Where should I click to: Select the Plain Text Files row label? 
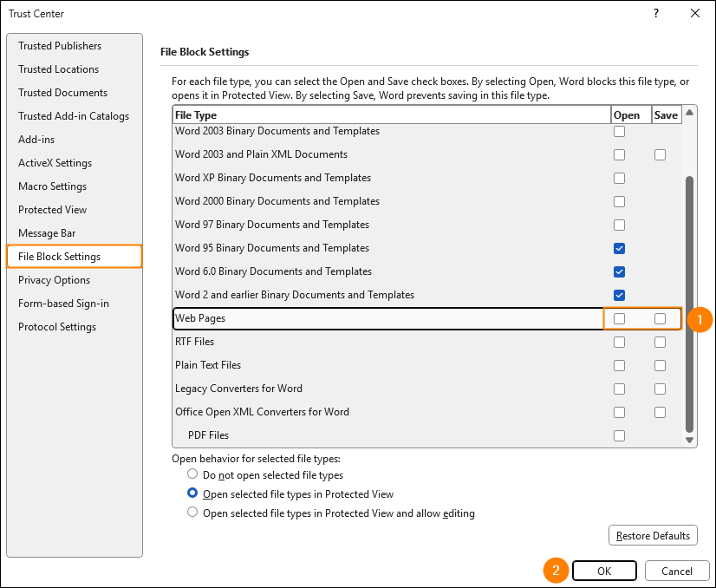(x=208, y=365)
